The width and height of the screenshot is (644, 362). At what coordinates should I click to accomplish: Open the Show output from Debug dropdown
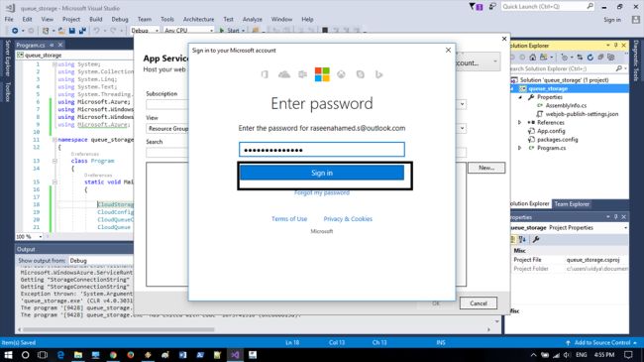click(101, 261)
